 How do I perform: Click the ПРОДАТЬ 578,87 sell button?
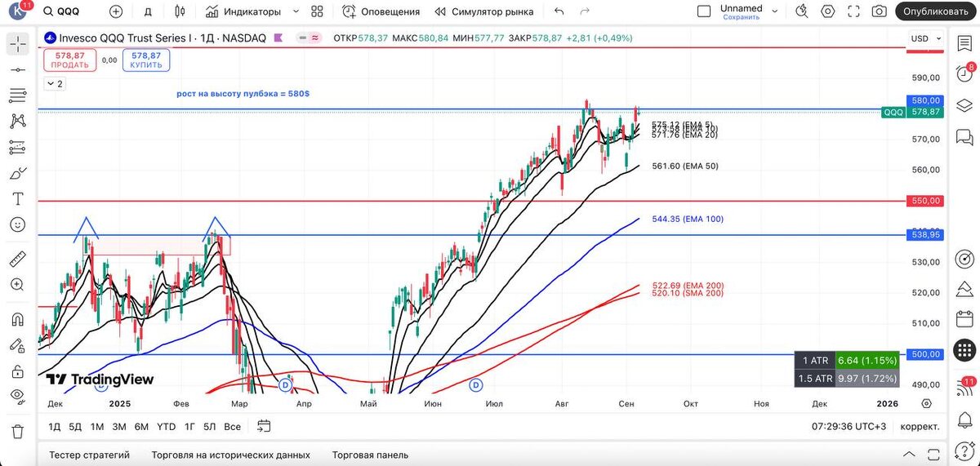coord(69,60)
